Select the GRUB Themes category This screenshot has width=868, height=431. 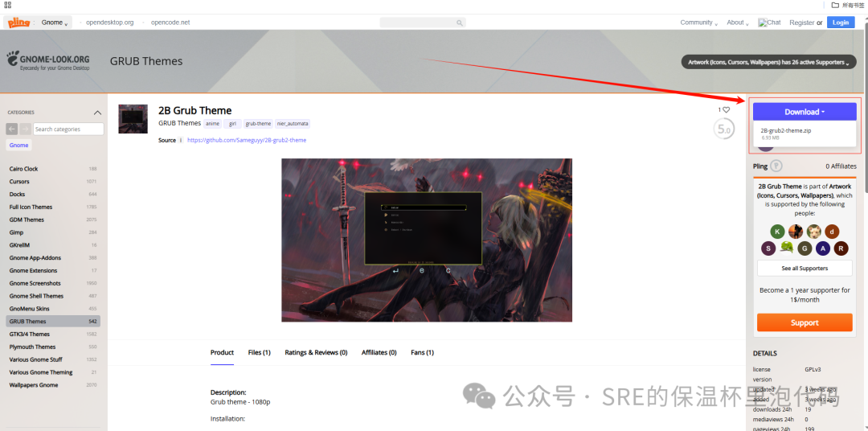coord(53,322)
